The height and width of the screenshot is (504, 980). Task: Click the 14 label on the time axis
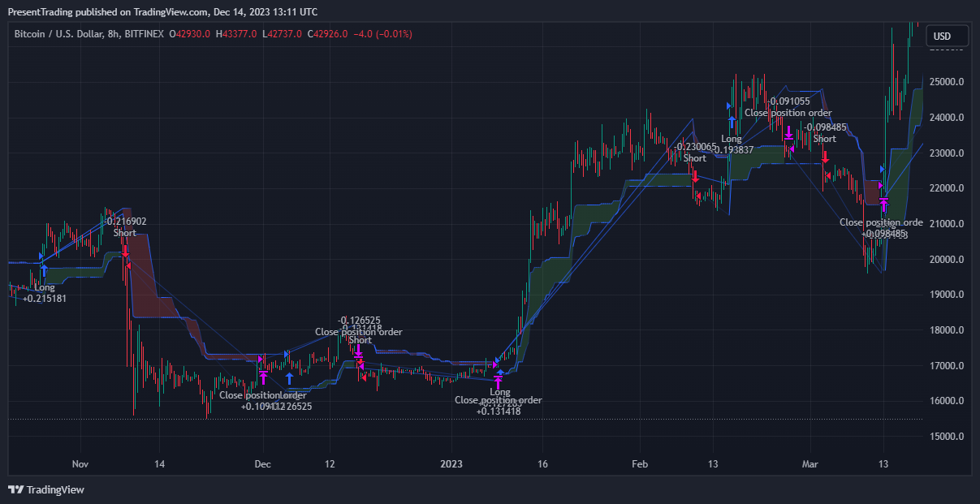(x=159, y=464)
